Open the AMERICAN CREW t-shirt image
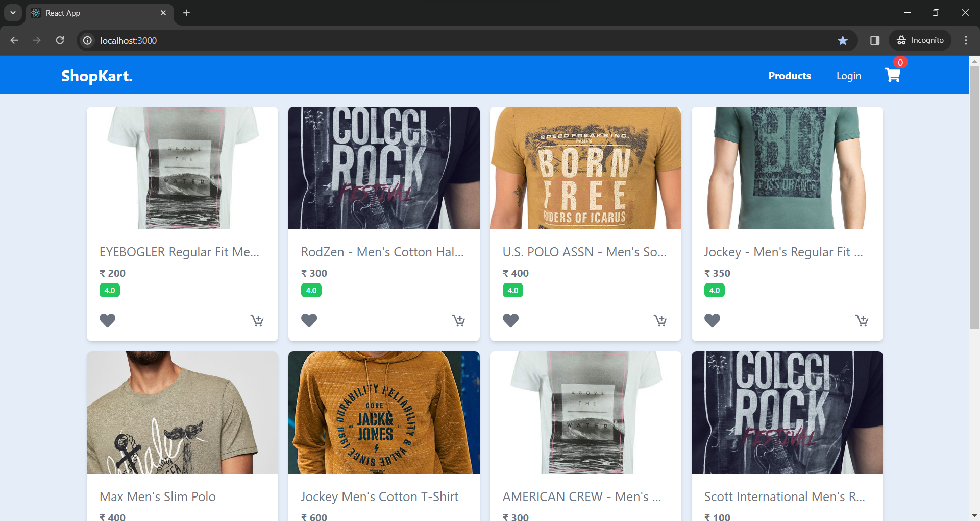980x521 pixels. [585, 413]
